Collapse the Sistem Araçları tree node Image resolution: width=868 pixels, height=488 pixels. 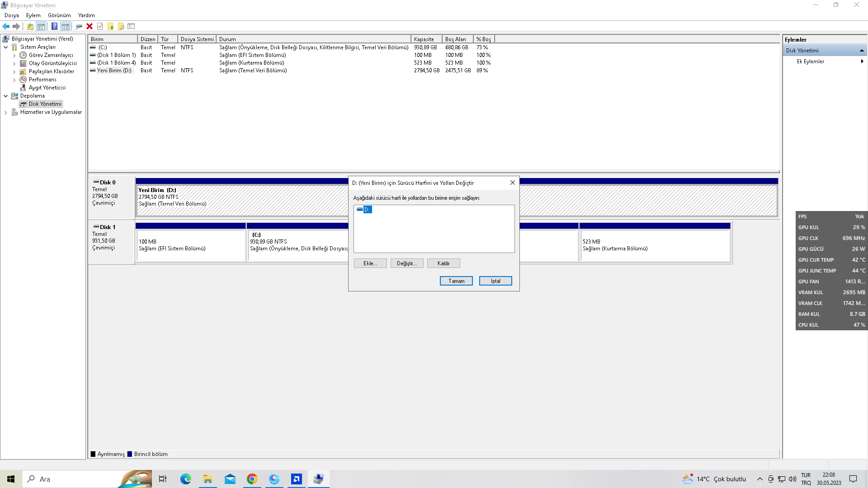point(5,47)
